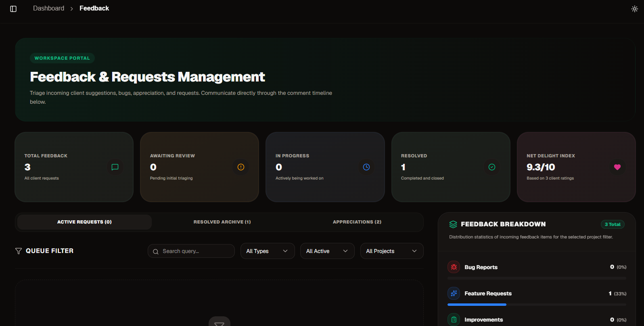
Task: Click the Bug Reports label
Action: click(x=481, y=267)
